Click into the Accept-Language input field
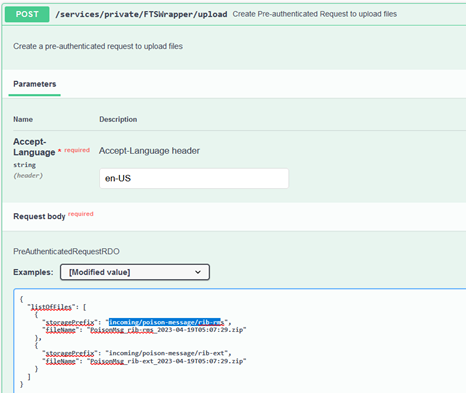 [194, 178]
